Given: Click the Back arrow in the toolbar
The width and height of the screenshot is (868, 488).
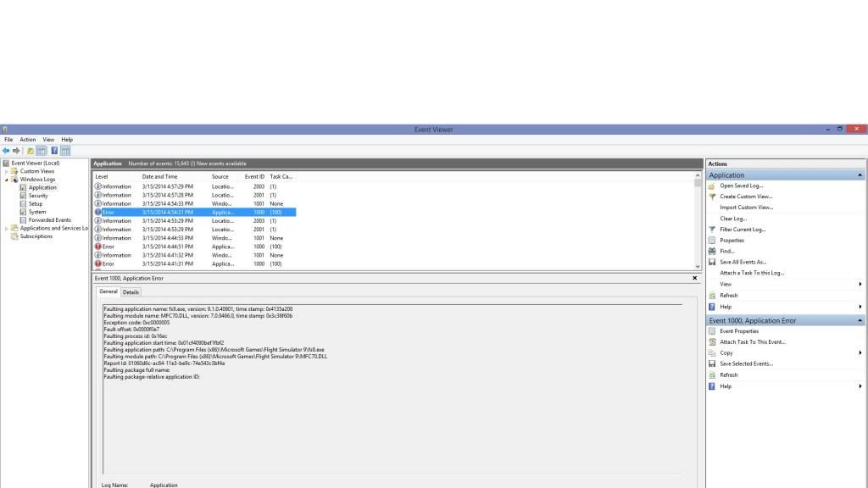Looking at the screenshot, I should coord(7,151).
